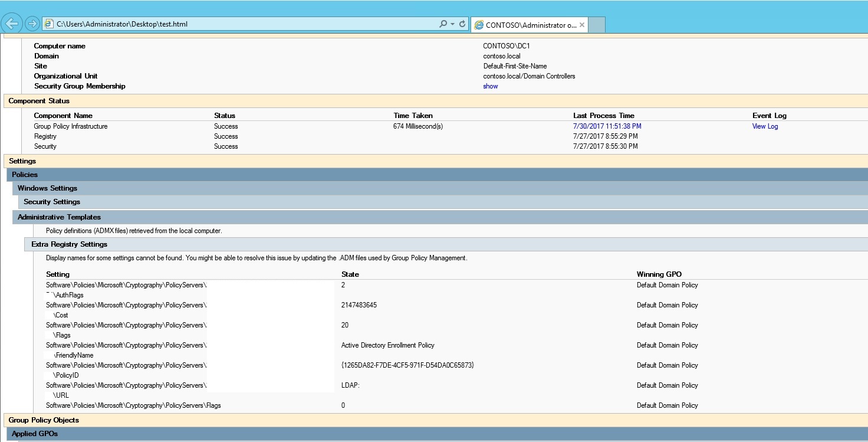Click Default Domain Policy in the LDAP: row

tap(668, 385)
